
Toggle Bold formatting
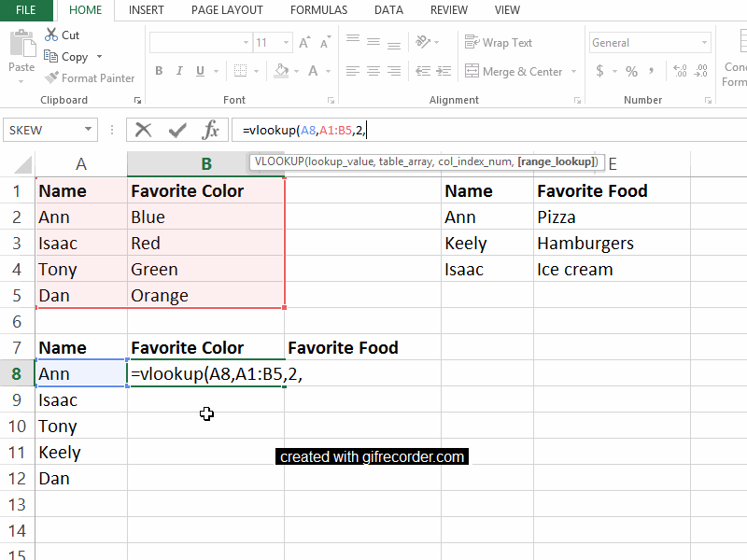[x=159, y=70]
